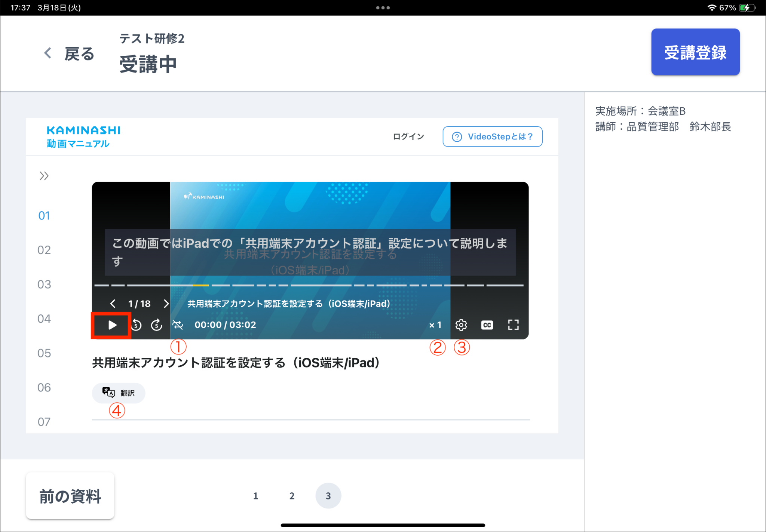The height and width of the screenshot is (532, 766).
Task: Open the video settings gear
Action: click(461, 325)
